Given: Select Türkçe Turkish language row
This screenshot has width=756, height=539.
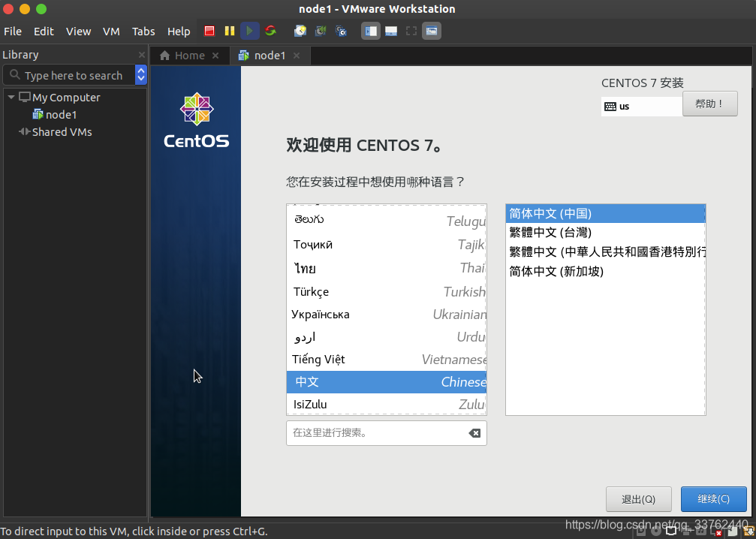Looking at the screenshot, I should click(387, 292).
